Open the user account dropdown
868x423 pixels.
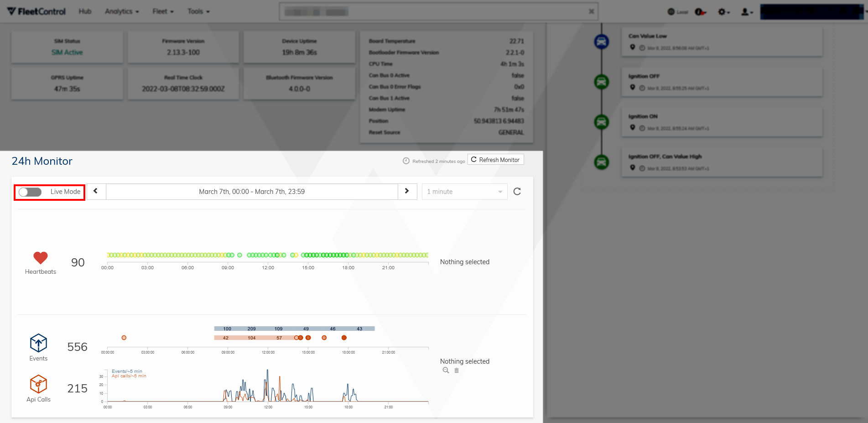[747, 12]
